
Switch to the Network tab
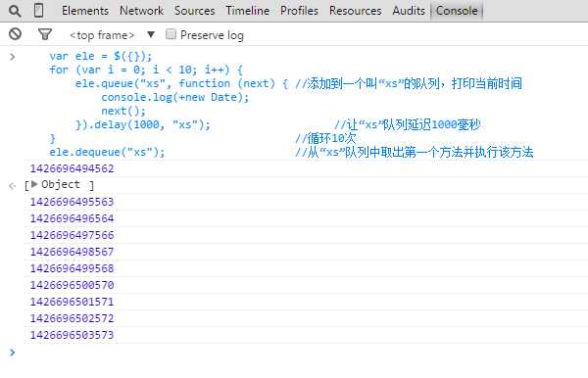141,11
